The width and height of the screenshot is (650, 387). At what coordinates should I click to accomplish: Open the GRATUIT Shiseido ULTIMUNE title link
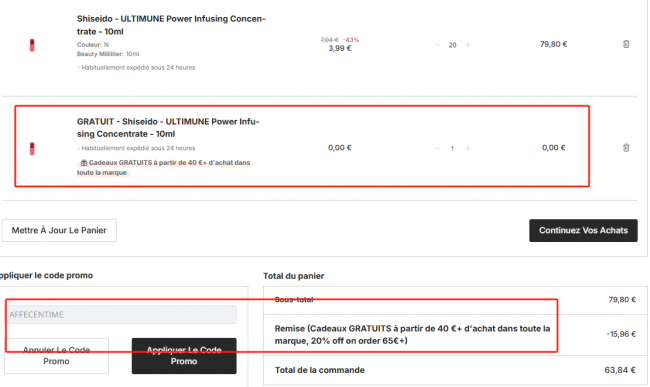[x=168, y=128]
